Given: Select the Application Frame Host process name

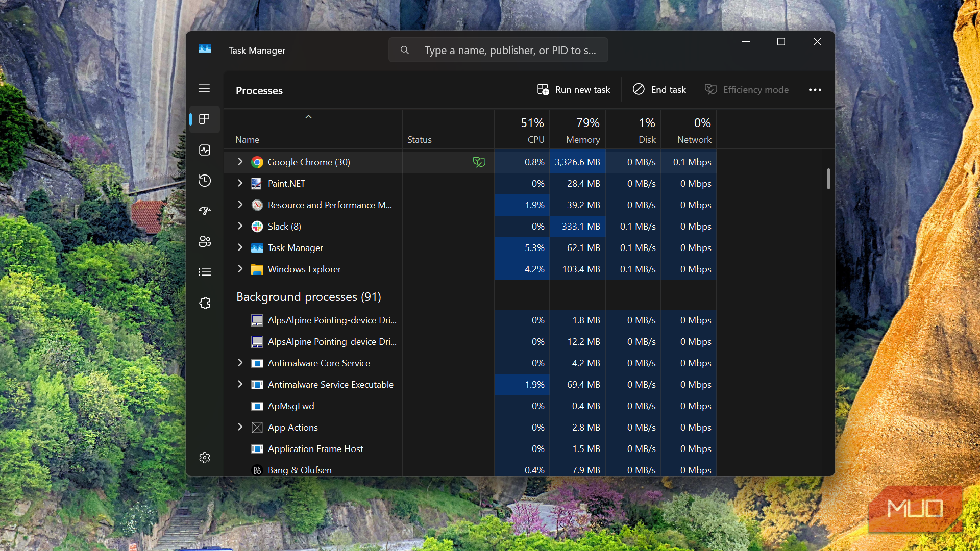Looking at the screenshot, I should point(315,449).
